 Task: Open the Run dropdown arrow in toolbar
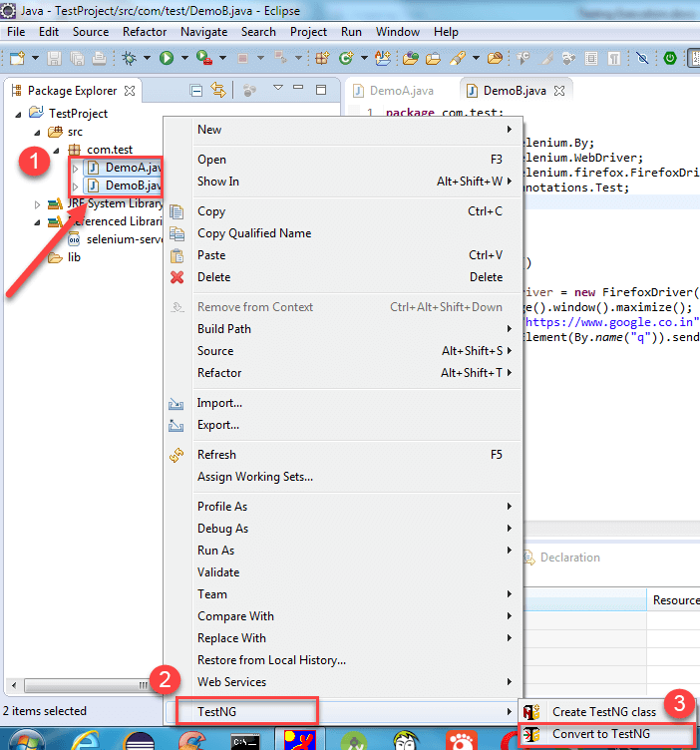pos(183,59)
